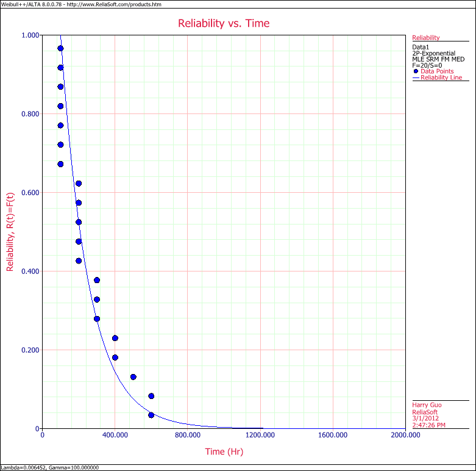Click x-axis tick label '2000.000'

405,435
